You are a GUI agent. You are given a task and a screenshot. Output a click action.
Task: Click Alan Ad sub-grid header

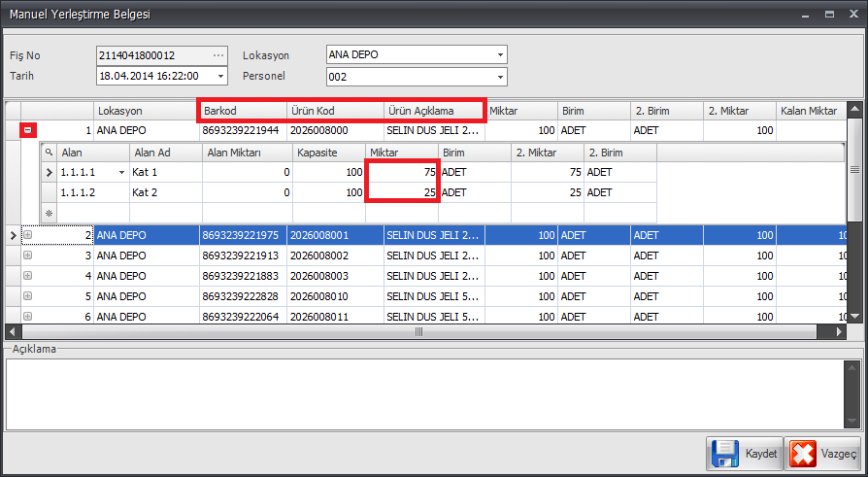[x=166, y=153]
